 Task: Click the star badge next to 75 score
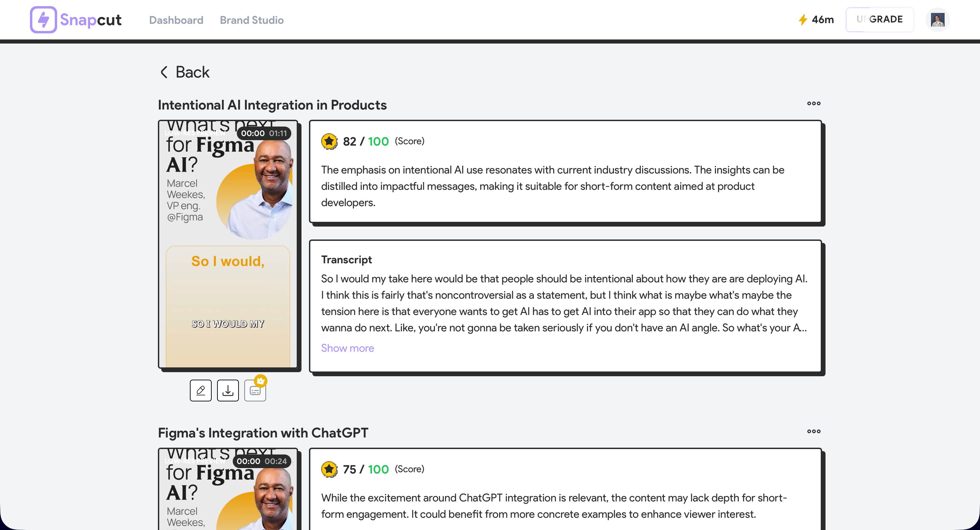click(329, 469)
